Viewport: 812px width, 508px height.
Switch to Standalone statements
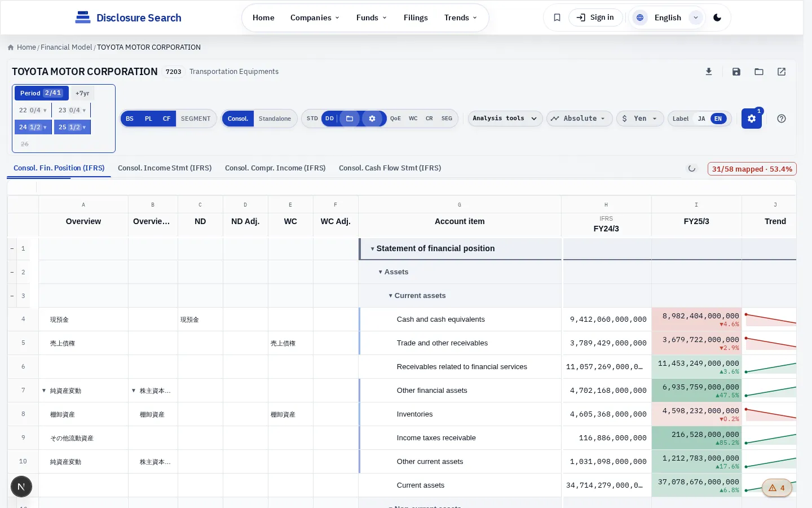(275, 119)
